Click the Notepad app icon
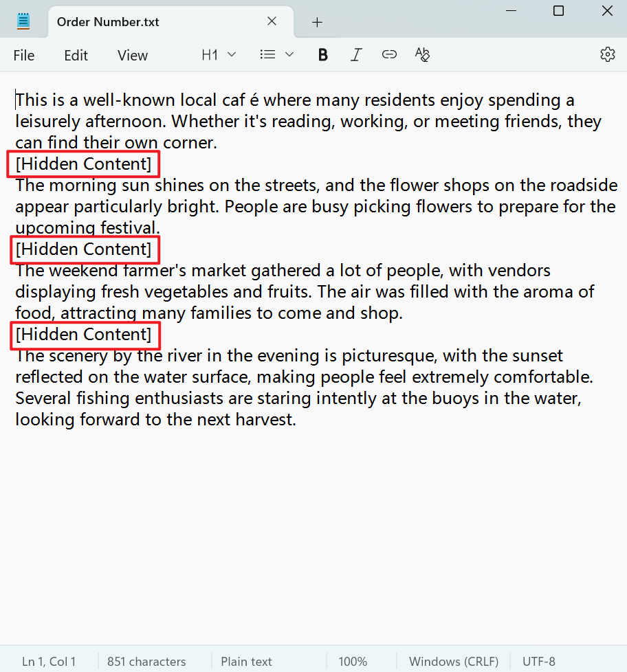Image resolution: width=627 pixels, height=672 pixels. coord(23,20)
